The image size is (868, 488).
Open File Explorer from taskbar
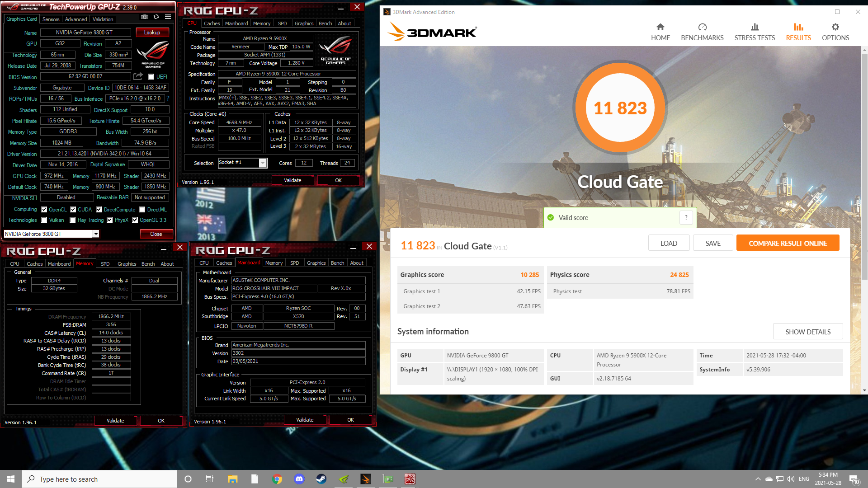(x=232, y=479)
